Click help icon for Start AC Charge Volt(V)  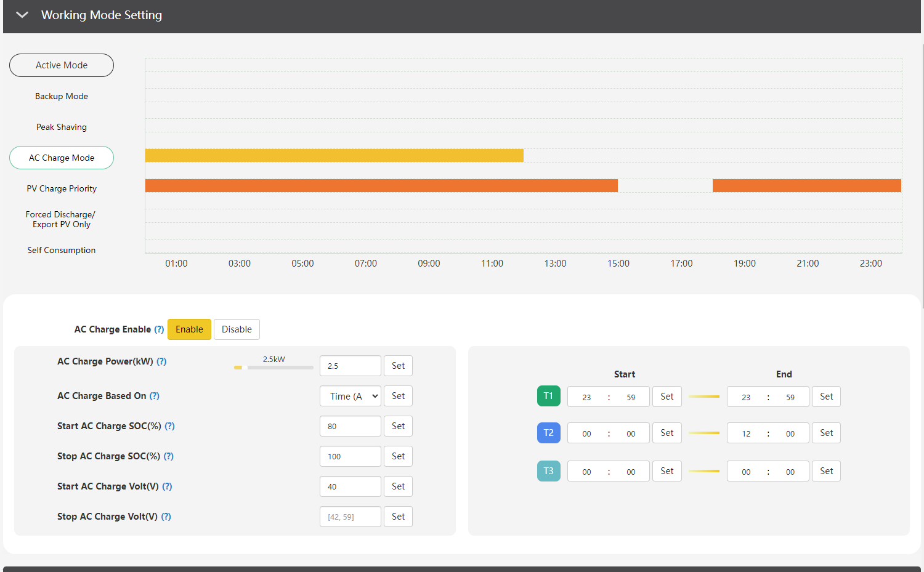(167, 486)
